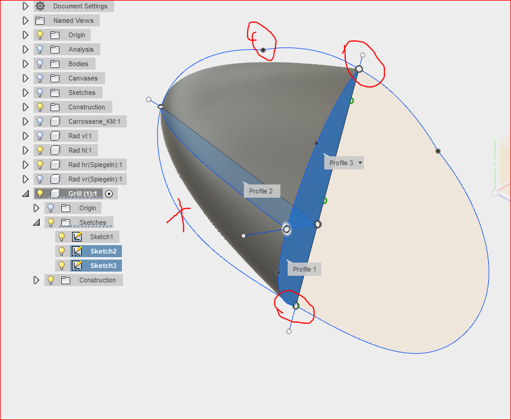Image resolution: width=511 pixels, height=420 pixels.
Task: Select the Profile 2 flag in the canvas
Action: [262, 190]
